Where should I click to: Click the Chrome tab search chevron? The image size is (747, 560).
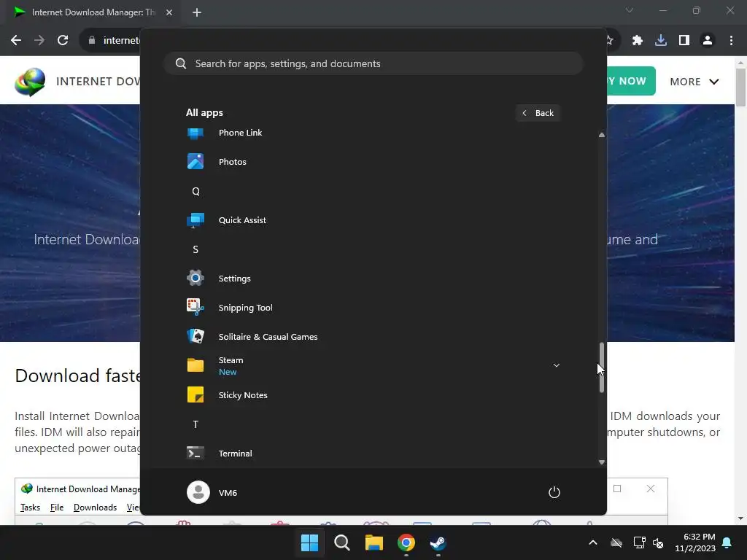pos(630,10)
